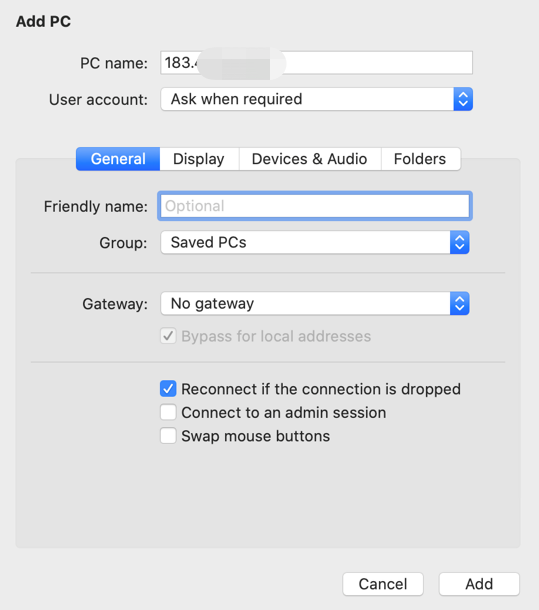Go to the Folders tab

tap(420, 159)
